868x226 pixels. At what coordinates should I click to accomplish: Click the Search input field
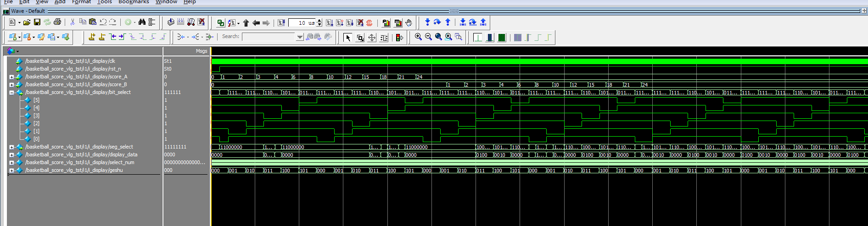tap(269, 37)
